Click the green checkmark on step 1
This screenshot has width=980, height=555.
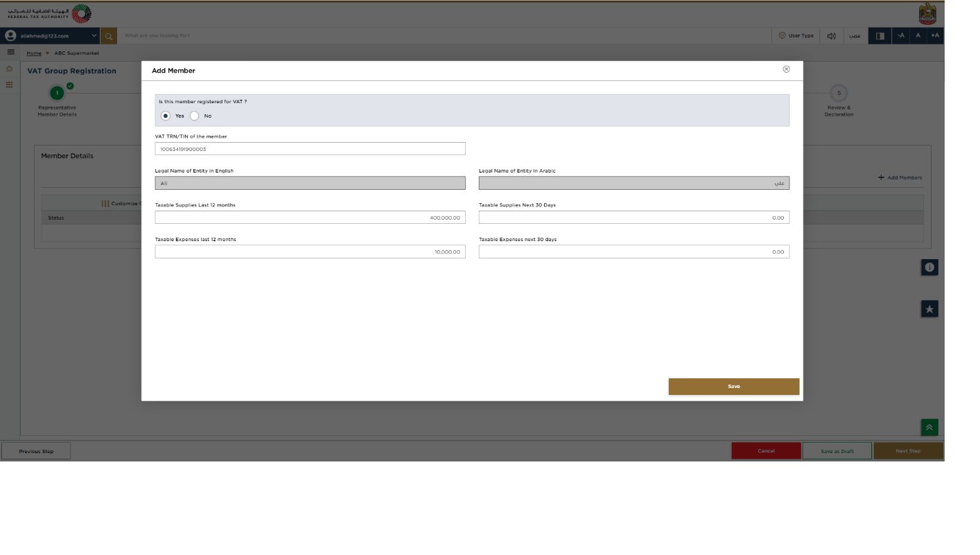70,86
